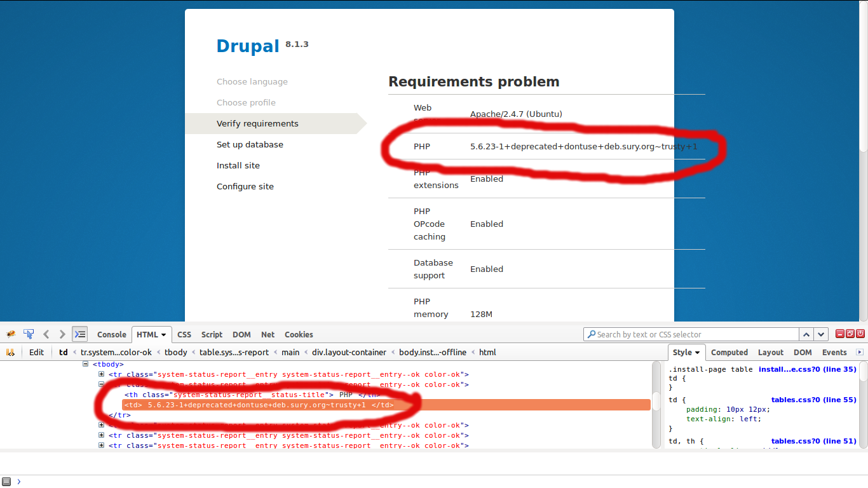868x488 pixels.
Task: Select the body.inst...-offline breadcrumb
Action: 432,352
